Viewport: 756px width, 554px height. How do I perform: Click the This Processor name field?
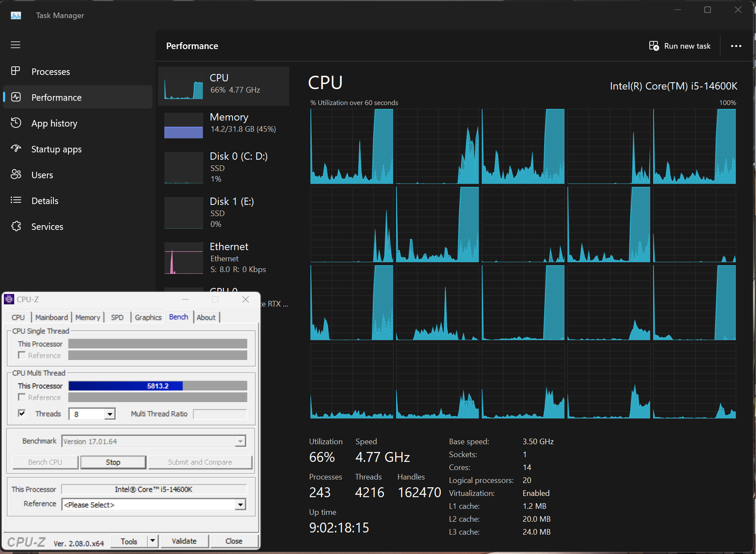(x=154, y=489)
